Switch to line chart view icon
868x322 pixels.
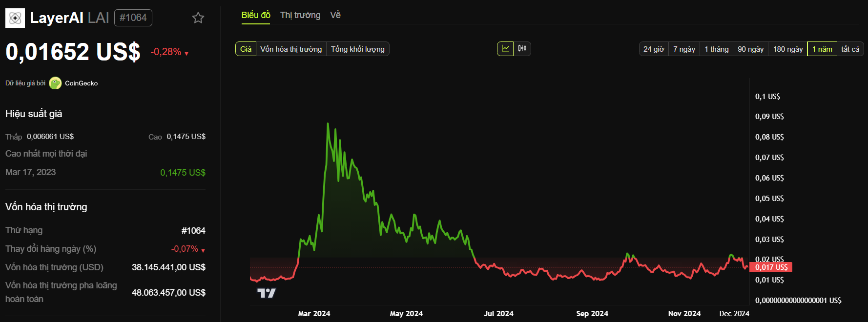click(x=505, y=49)
